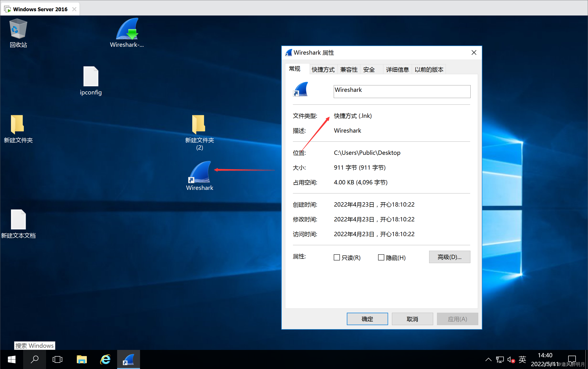Open the Windows Start menu
This screenshot has height=369, width=588.
click(11, 359)
